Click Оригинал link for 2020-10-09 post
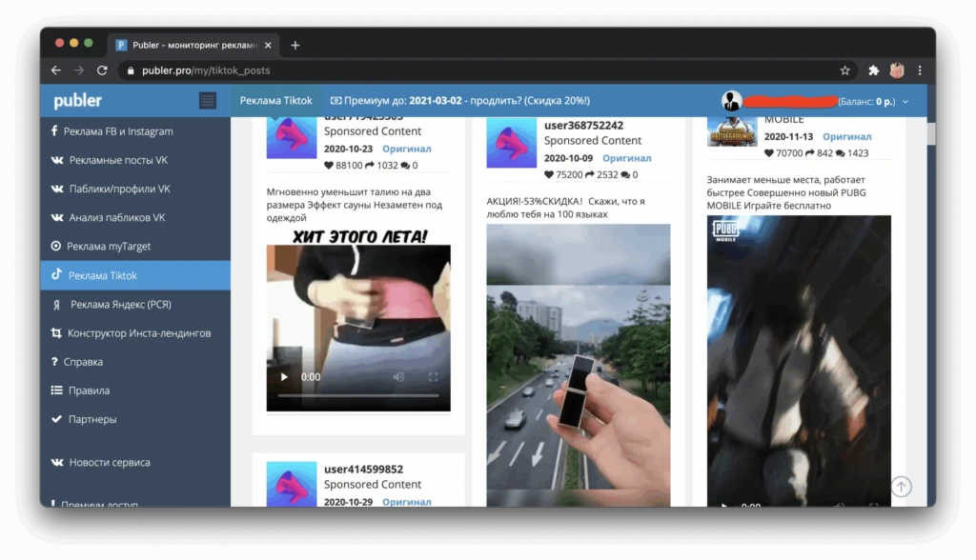This screenshot has height=560, width=976. pos(627,158)
